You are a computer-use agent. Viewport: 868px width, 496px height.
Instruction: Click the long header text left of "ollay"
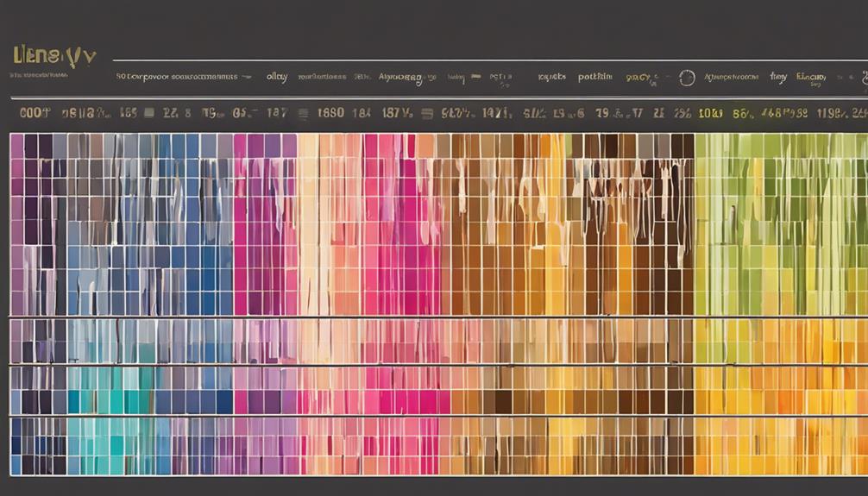(177, 77)
